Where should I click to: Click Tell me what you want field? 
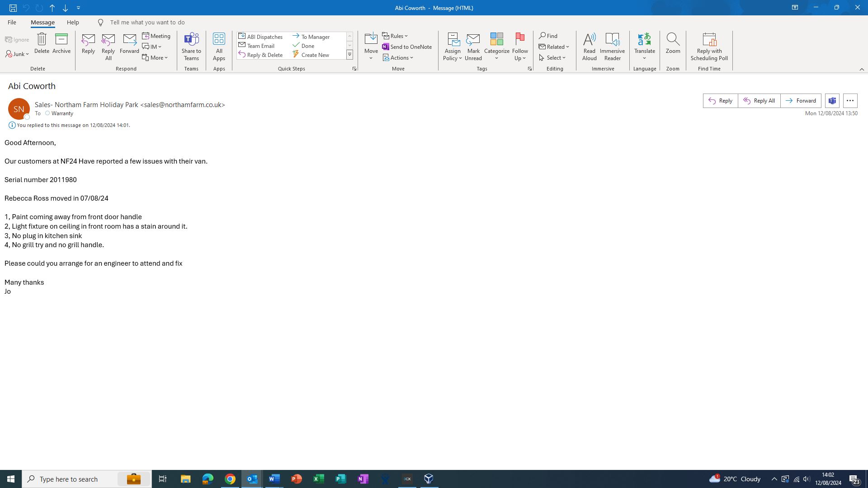147,22
